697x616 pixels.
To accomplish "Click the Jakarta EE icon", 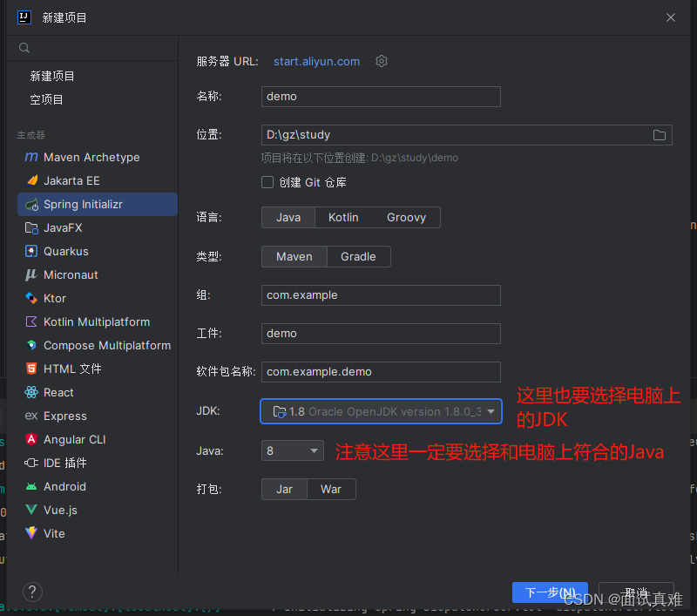I will 31,180.
